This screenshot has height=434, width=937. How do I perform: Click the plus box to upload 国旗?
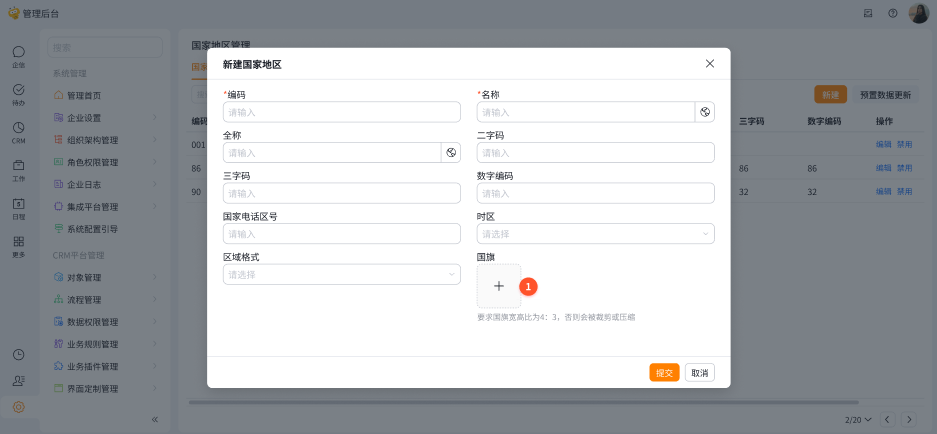499,286
